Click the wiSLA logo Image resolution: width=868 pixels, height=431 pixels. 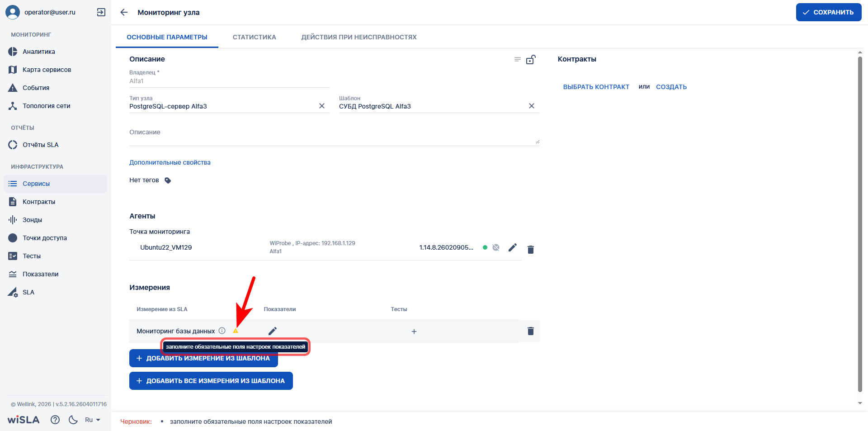tap(24, 420)
